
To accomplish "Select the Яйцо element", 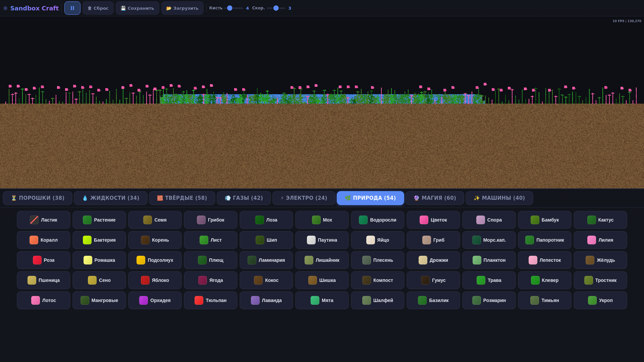I will pos(378,240).
